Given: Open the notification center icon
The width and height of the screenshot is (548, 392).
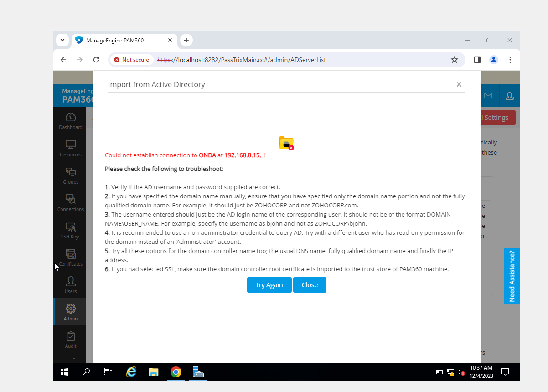Looking at the screenshot, I should (505, 372).
